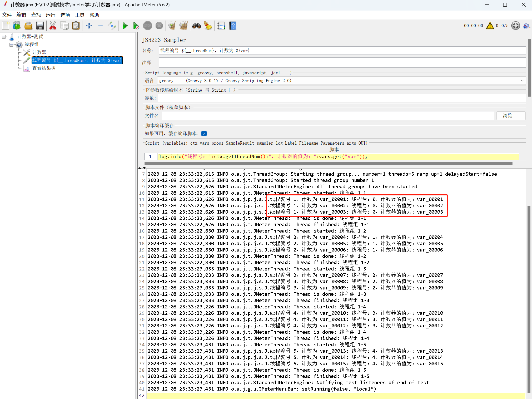Open the groovy script language dropdown

pos(522,81)
